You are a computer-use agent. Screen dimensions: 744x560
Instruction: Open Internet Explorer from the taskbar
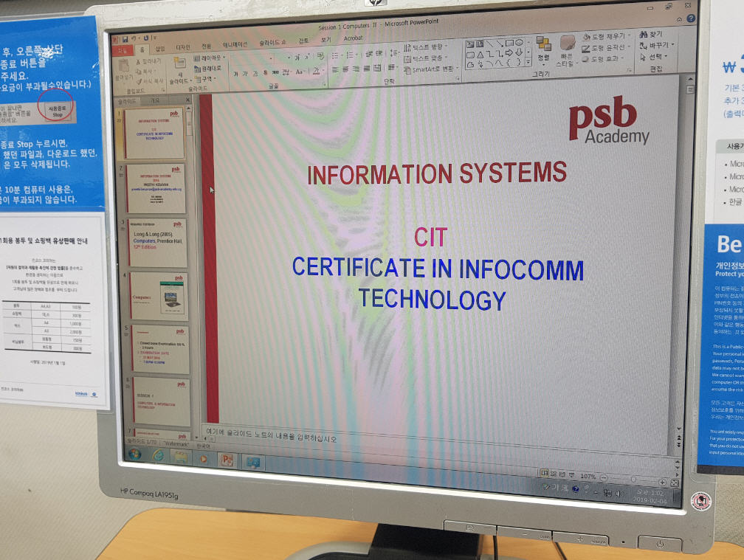(159, 456)
